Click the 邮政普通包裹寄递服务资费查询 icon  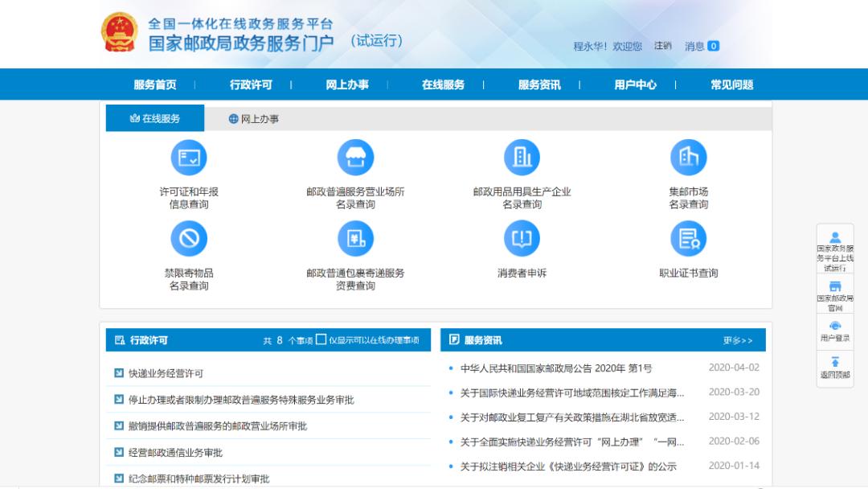355,239
